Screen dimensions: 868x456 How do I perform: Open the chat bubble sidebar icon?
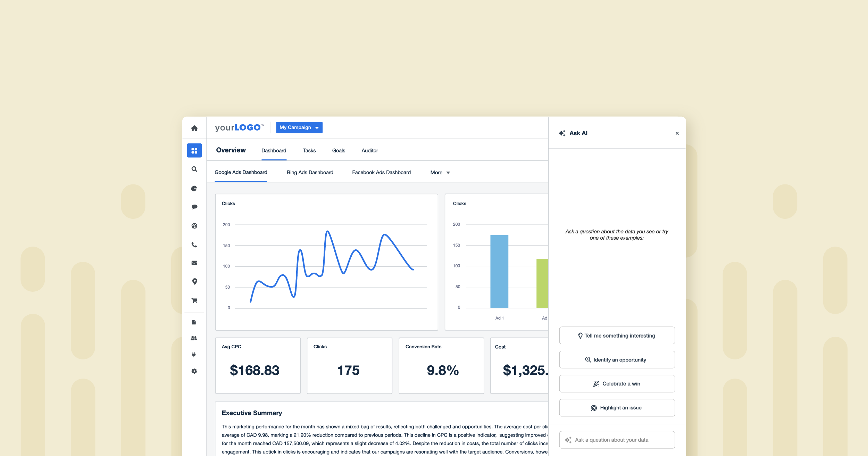coord(194,207)
